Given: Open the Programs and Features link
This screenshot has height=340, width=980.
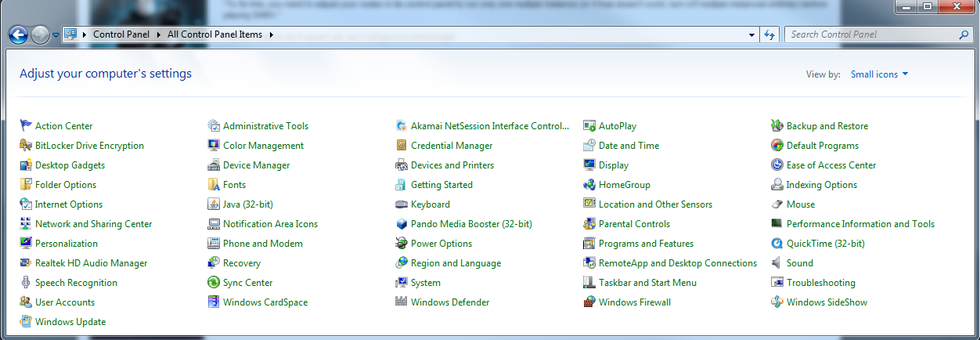Looking at the screenshot, I should [646, 244].
